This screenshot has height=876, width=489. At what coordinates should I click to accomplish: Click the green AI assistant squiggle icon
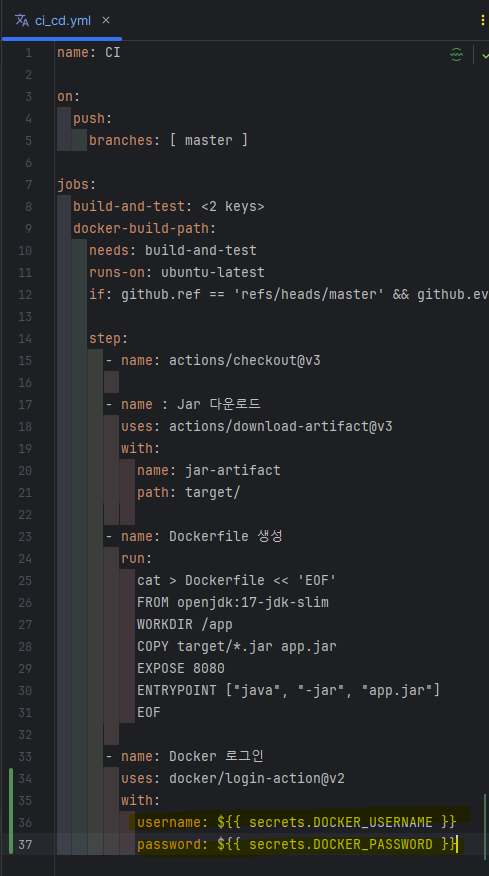pyautogui.click(x=457, y=54)
